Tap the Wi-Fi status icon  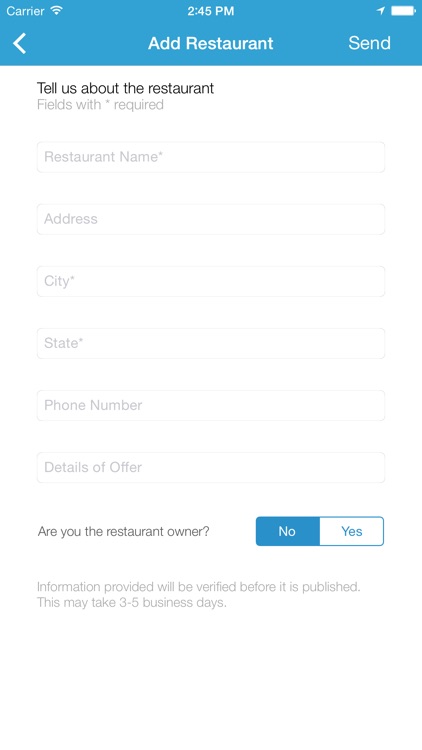(57, 11)
